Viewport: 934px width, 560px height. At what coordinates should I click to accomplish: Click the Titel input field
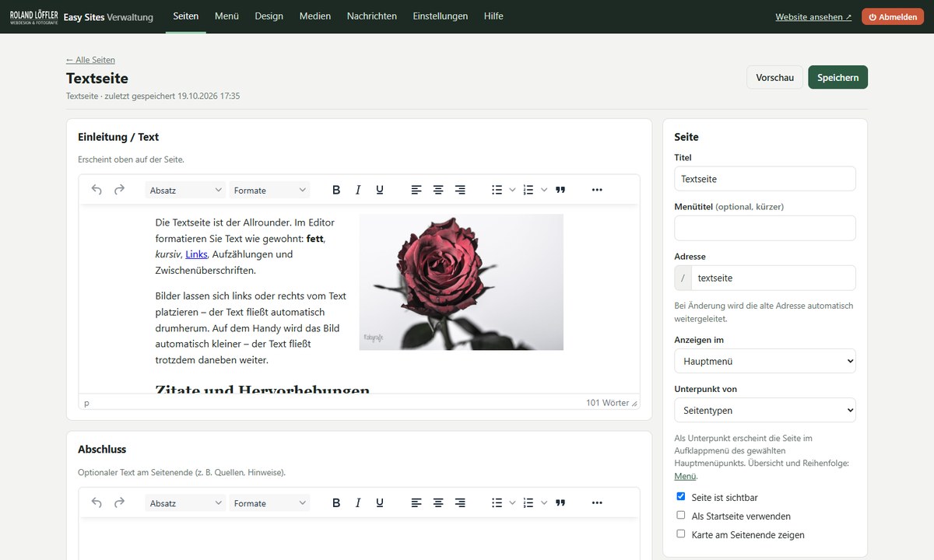[x=765, y=178]
